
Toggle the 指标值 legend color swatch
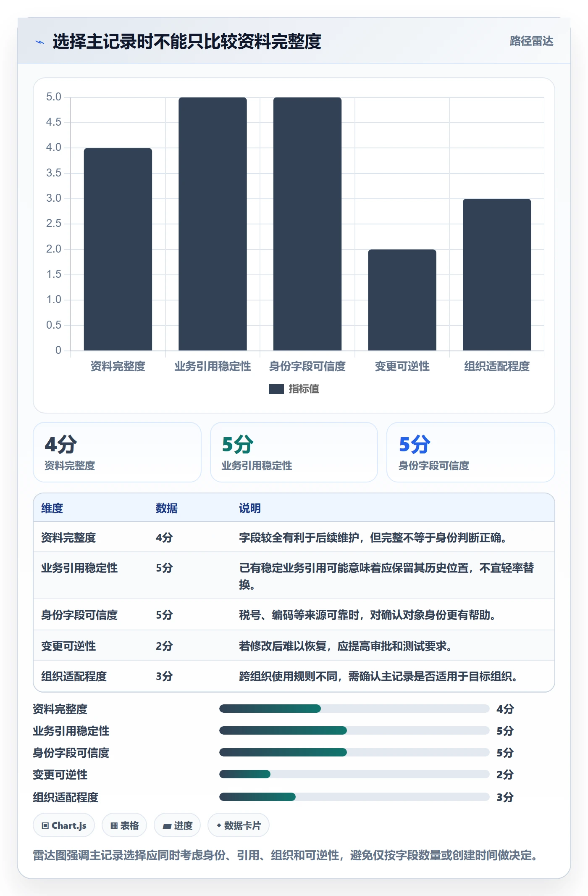pos(276,389)
